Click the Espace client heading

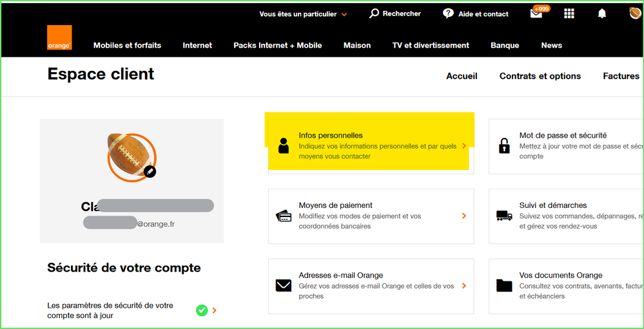click(x=101, y=74)
